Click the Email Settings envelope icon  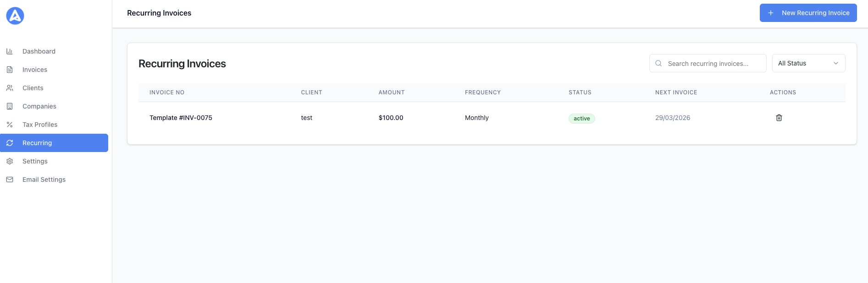point(10,180)
